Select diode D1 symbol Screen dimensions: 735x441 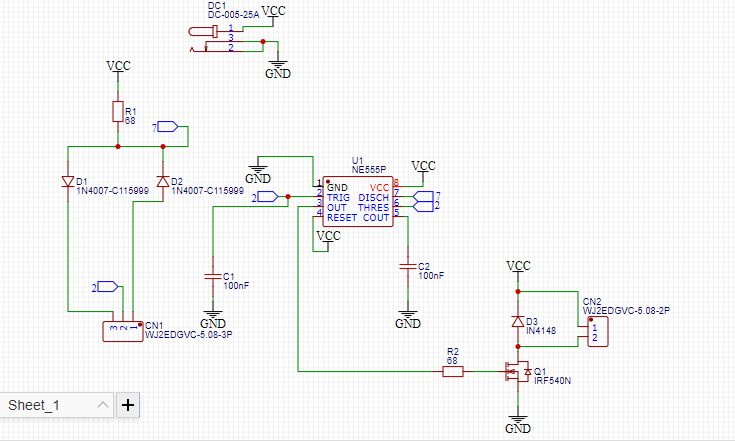[68, 182]
